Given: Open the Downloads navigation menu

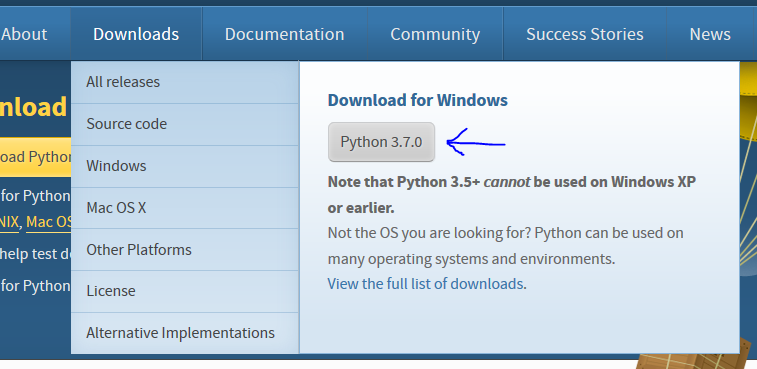Looking at the screenshot, I should [136, 34].
